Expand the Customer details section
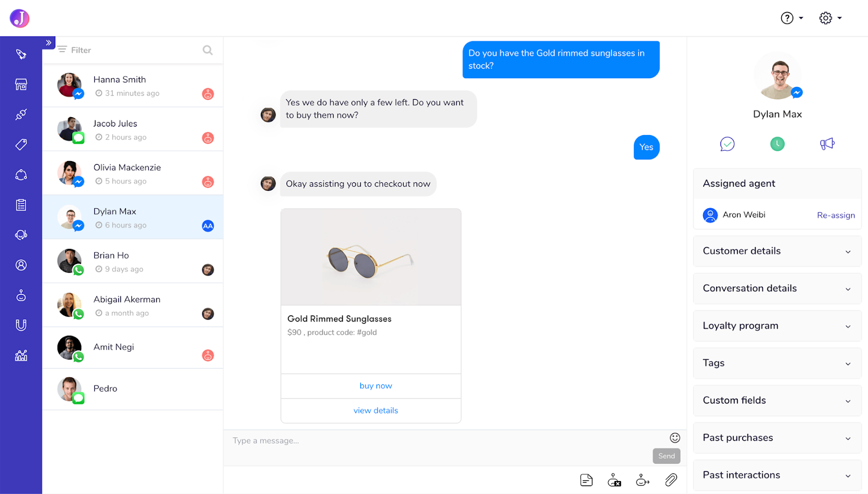The image size is (868, 494). click(777, 251)
